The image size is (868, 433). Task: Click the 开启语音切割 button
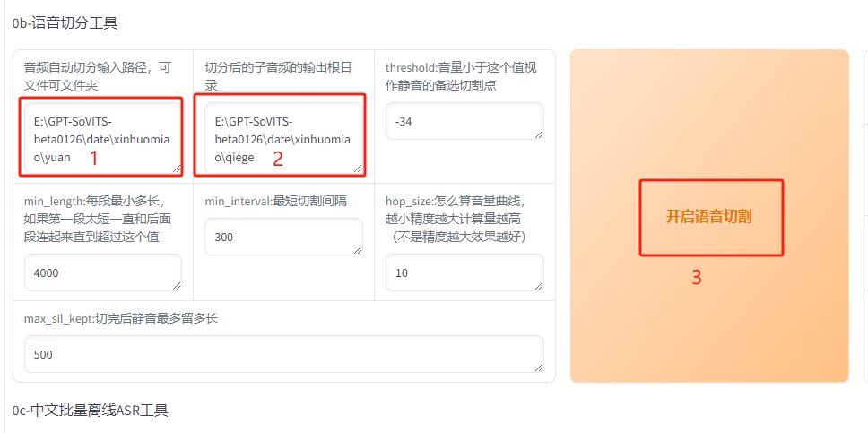coord(709,216)
